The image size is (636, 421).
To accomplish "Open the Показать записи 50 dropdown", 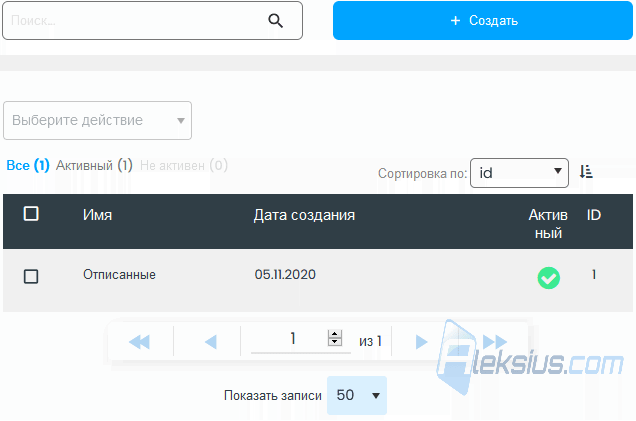I will tap(357, 395).
